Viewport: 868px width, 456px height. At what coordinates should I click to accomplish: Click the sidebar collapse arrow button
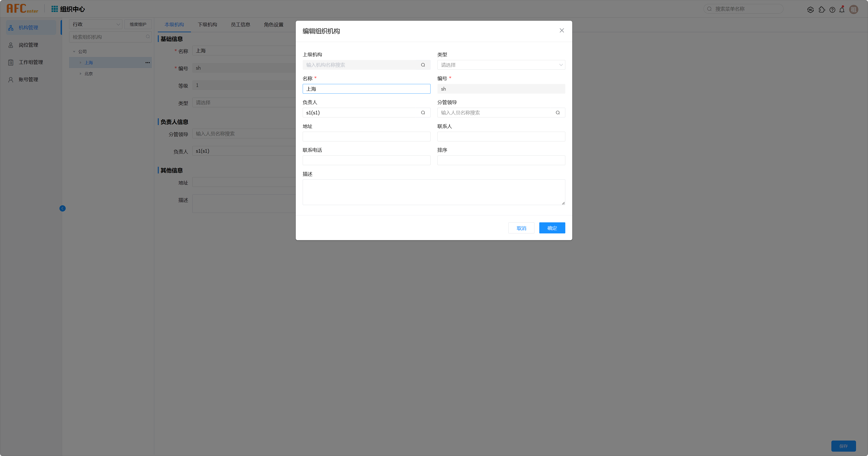tap(62, 209)
